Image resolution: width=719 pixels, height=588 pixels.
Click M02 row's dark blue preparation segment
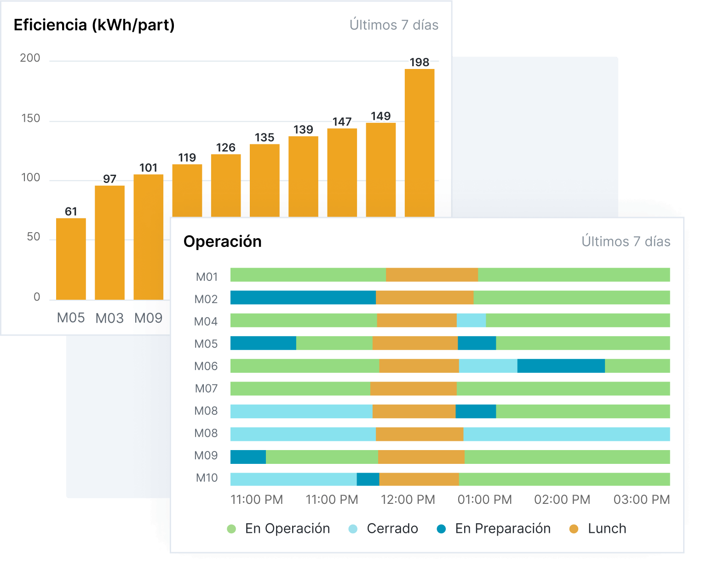tap(303, 297)
